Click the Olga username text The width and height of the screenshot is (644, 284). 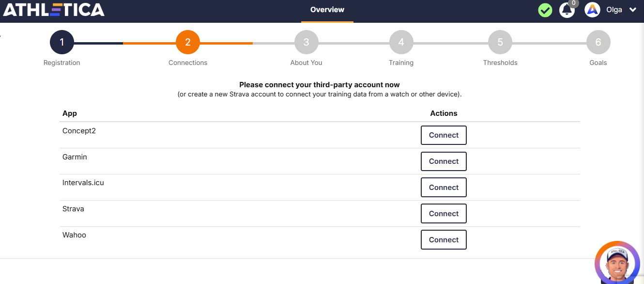(x=614, y=10)
